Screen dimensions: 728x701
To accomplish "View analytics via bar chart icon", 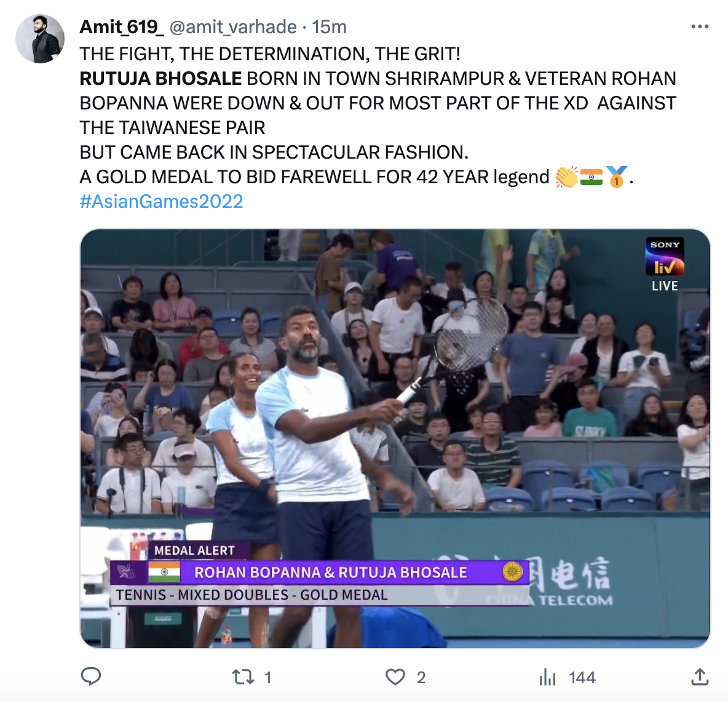I will pyautogui.click(x=547, y=677).
